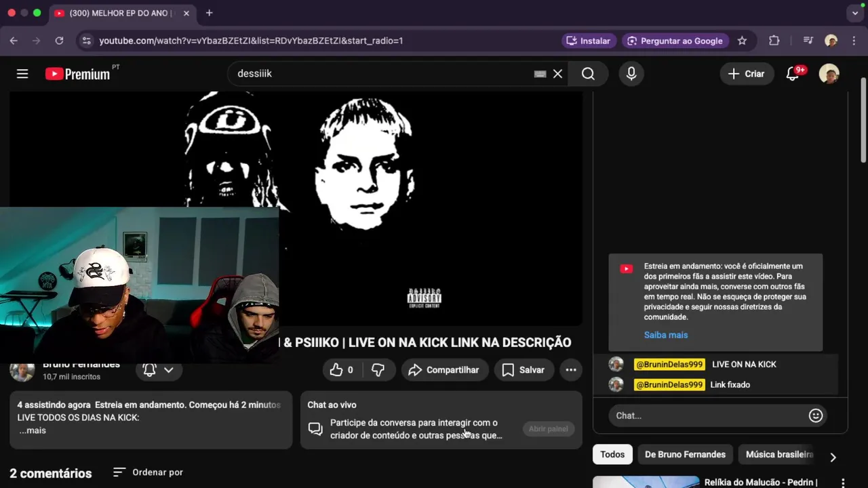Focus the Chrome address bar URL

251,41
